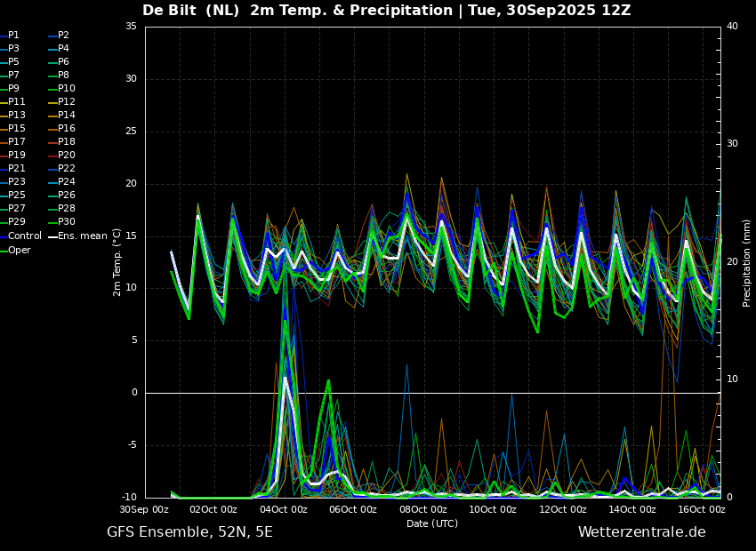The width and height of the screenshot is (756, 551).
Task: Select the Ens. mean legend entry
Action: pos(77,236)
